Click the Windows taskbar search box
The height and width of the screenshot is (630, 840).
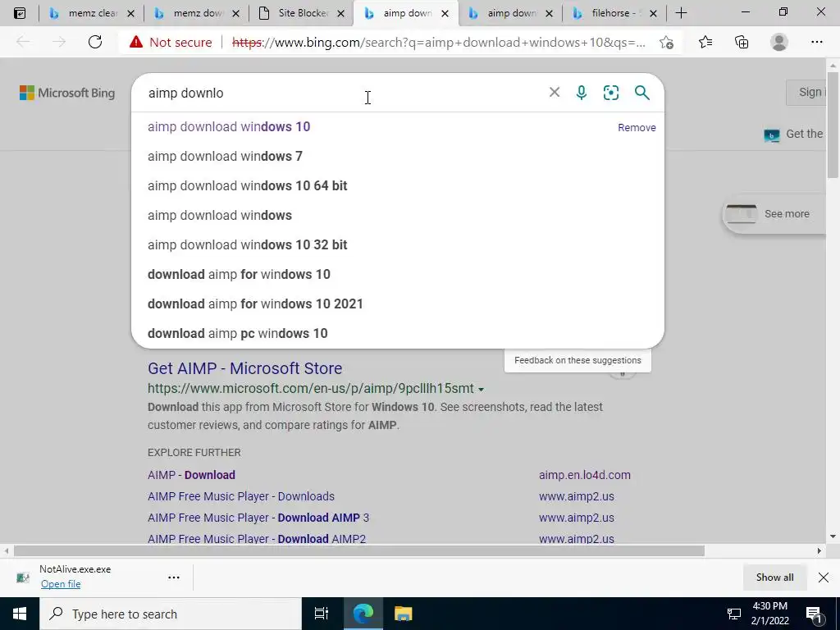pyautogui.click(x=171, y=614)
